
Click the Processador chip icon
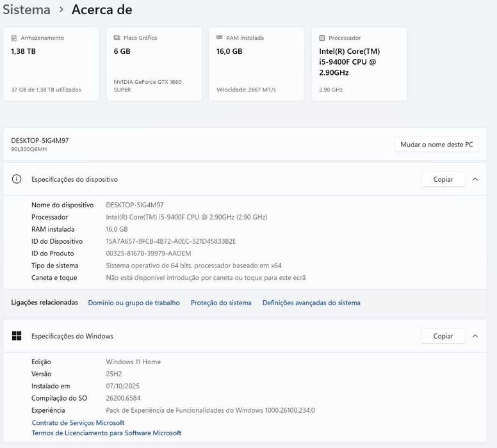click(x=322, y=38)
